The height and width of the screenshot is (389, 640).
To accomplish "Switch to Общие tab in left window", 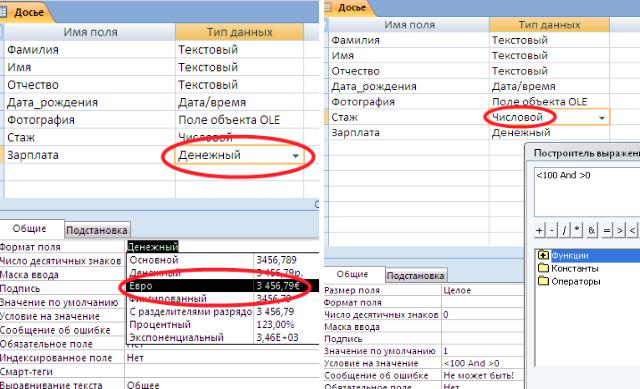I will point(30,229).
